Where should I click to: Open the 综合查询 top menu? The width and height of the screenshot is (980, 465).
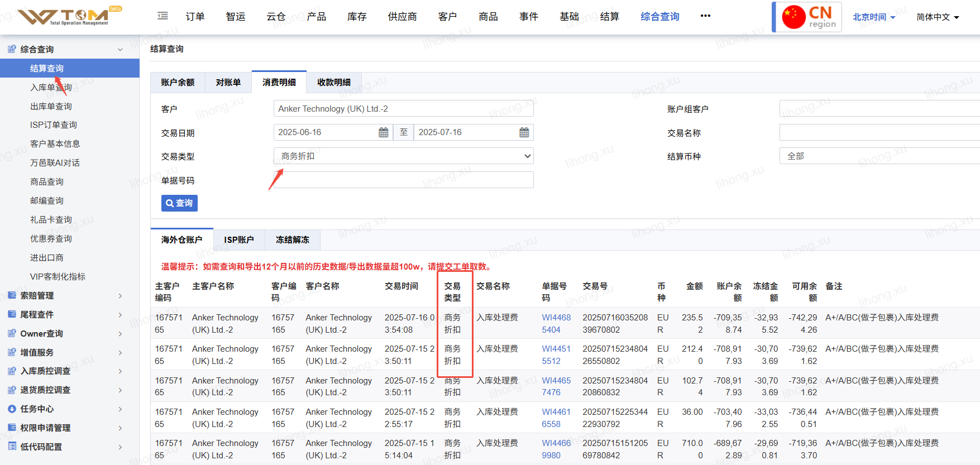pos(660,16)
